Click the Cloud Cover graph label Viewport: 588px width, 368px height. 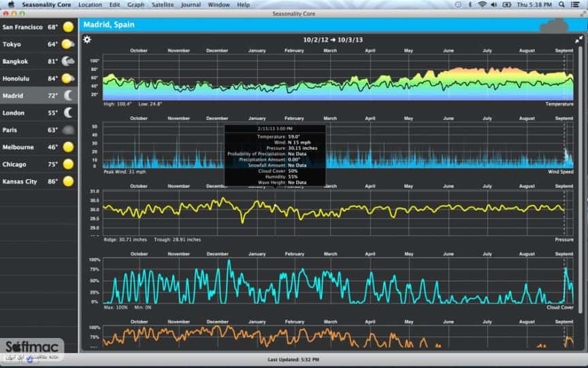point(559,307)
